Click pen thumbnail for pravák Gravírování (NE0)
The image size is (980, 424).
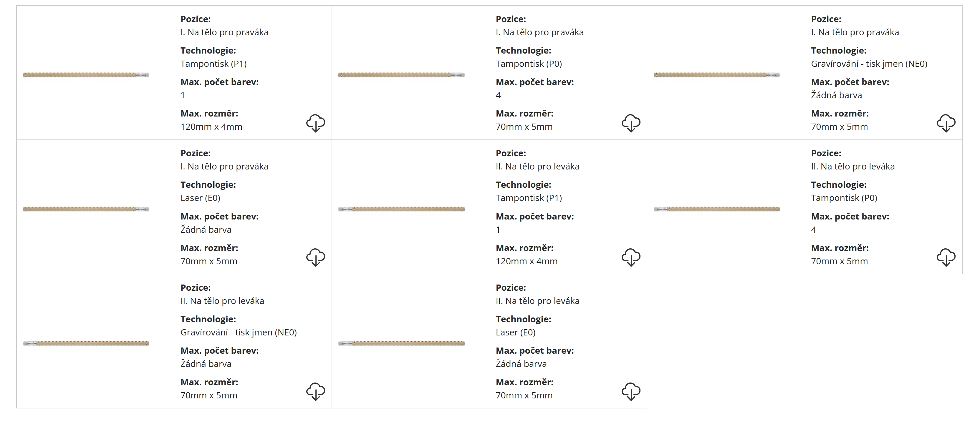coord(716,75)
